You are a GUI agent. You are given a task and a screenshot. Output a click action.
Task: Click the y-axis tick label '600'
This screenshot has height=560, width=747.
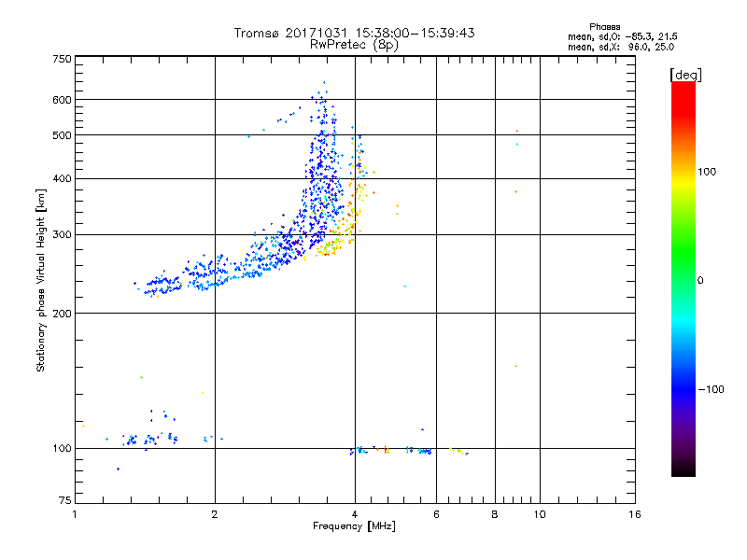pyautogui.click(x=62, y=100)
